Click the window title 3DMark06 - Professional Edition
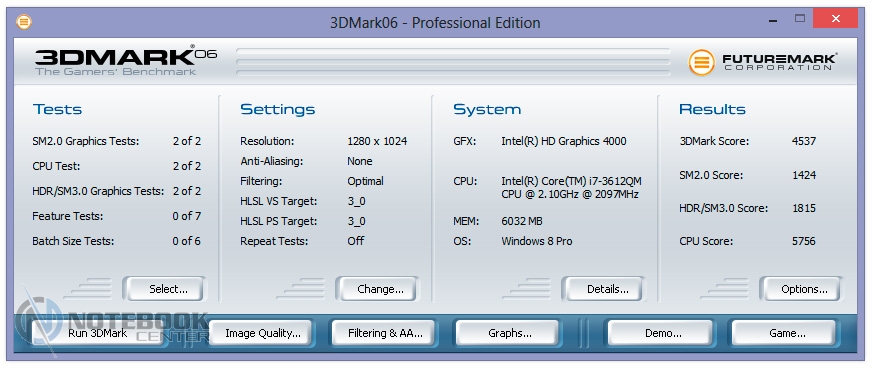The height and width of the screenshot is (368, 874). tap(435, 23)
